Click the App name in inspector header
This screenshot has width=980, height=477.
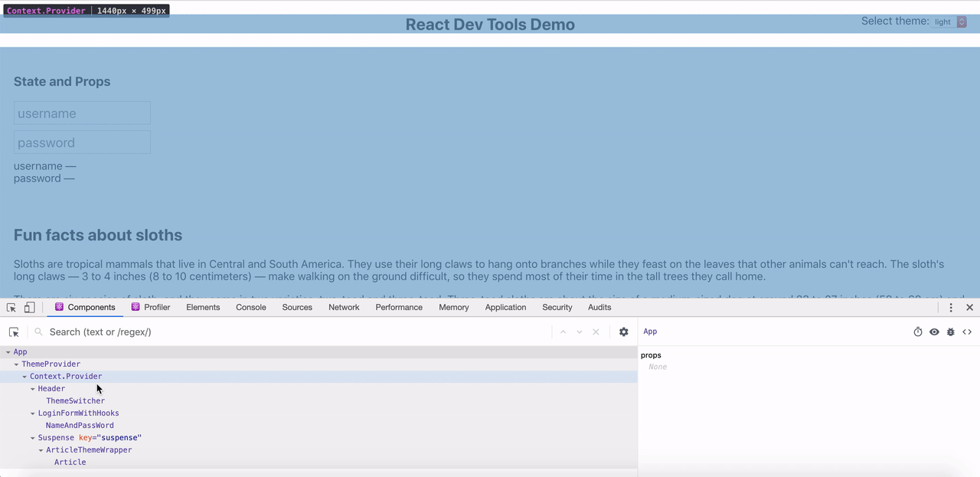pos(650,332)
